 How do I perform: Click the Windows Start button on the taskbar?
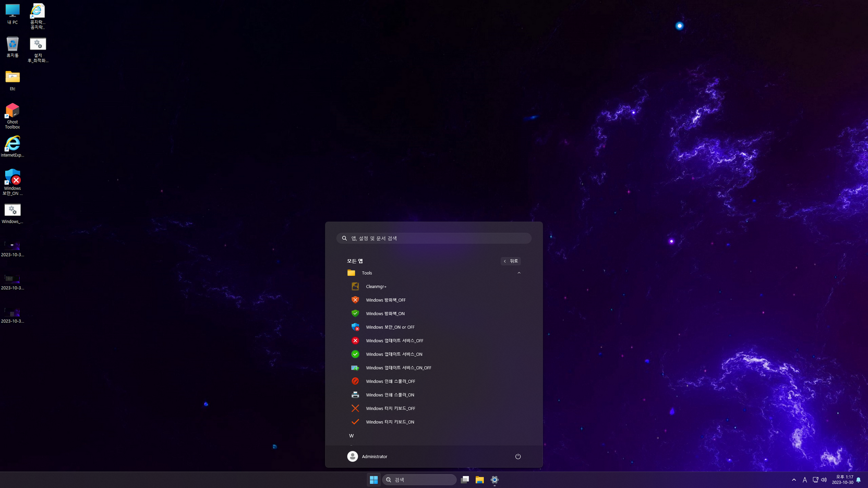pos(373,480)
